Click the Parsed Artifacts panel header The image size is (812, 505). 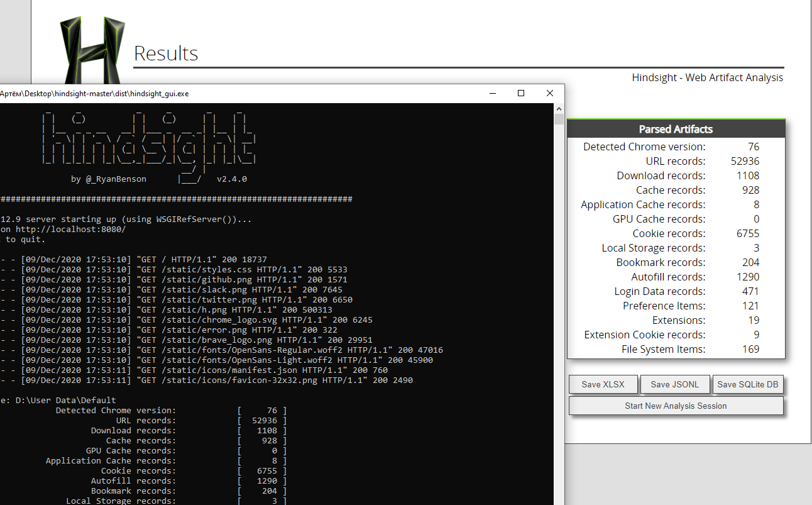tap(676, 129)
